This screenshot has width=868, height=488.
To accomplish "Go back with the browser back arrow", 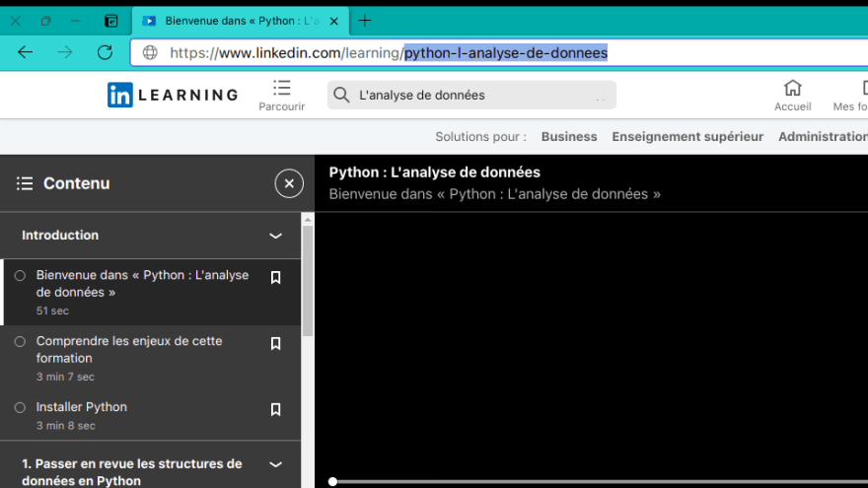I will (25, 52).
